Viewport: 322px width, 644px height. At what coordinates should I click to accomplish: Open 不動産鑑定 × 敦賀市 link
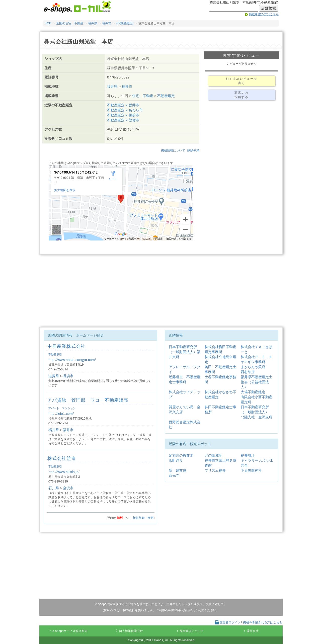(x=123, y=120)
